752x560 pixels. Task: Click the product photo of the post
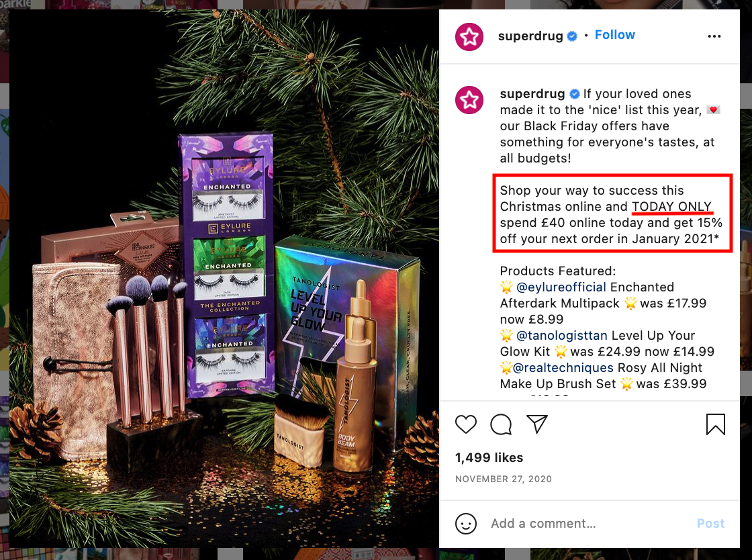coord(224,279)
